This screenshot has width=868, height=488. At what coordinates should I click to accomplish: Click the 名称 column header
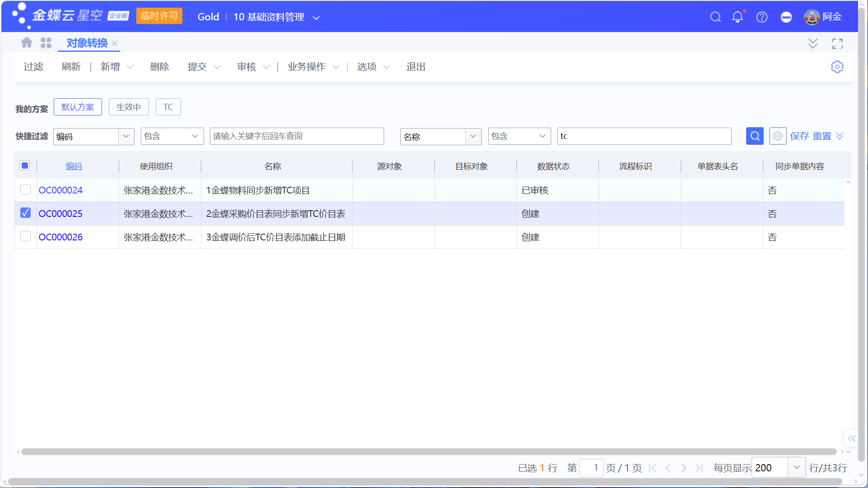click(273, 166)
